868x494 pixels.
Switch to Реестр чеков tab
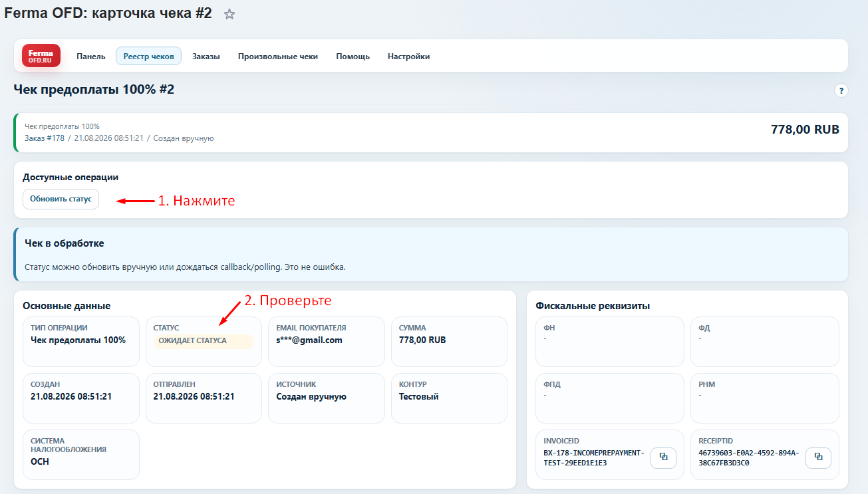pos(149,57)
